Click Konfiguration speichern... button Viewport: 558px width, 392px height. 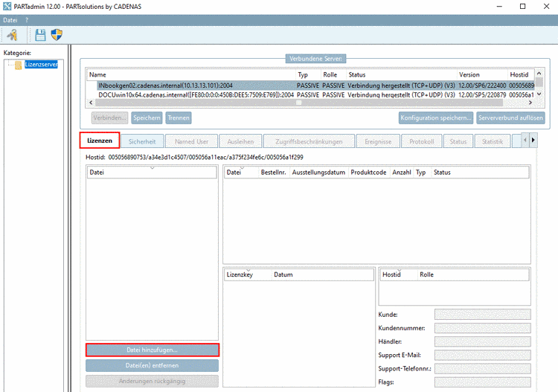pos(436,118)
